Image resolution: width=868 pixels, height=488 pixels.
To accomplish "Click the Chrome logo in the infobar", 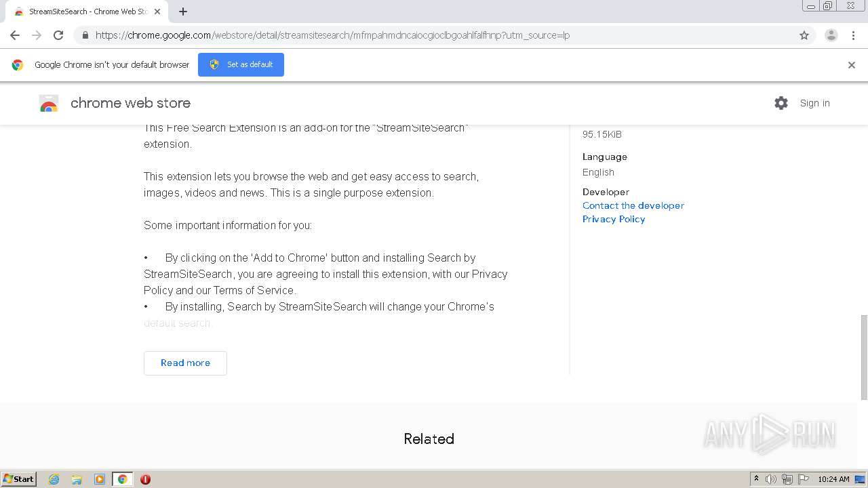I will point(18,65).
